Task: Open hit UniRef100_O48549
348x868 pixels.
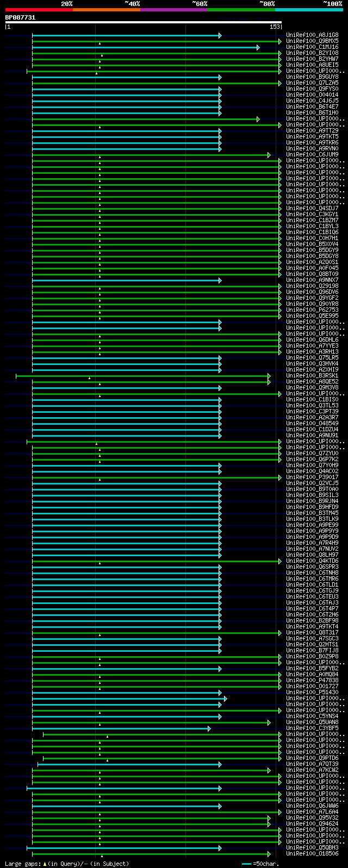Action: coord(312,424)
